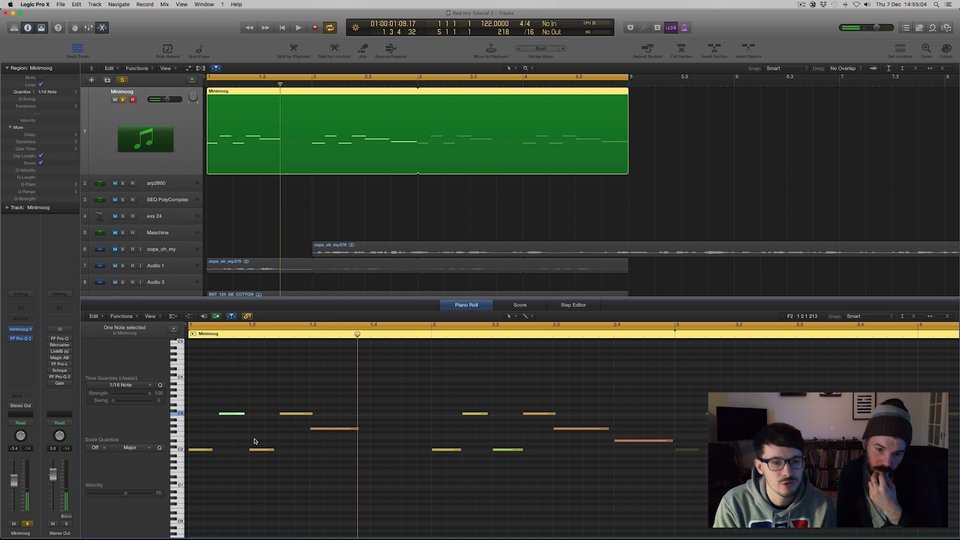The height and width of the screenshot is (540, 960).
Task: Adjust the Minimoog track volume slider
Action: [165, 99]
